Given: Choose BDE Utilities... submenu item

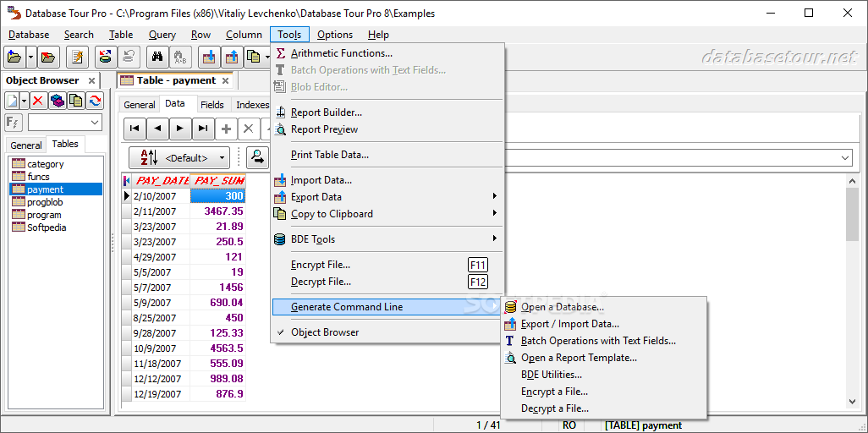Looking at the screenshot, I should 603,375.
